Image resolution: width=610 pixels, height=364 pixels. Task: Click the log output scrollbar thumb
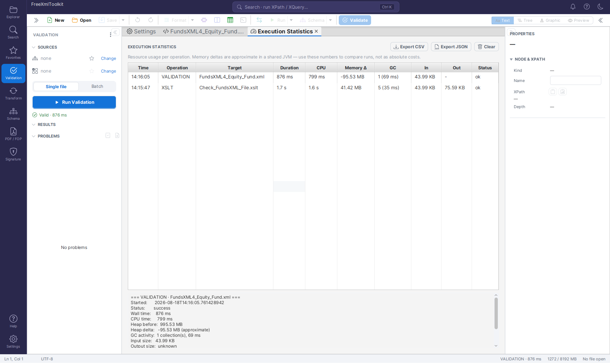click(496, 313)
